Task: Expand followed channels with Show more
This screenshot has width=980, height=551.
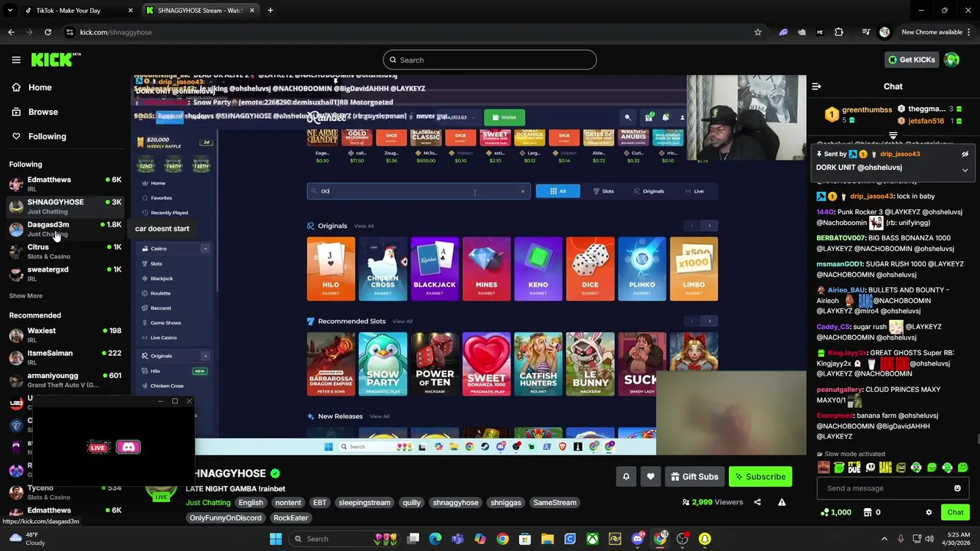Action: click(x=25, y=295)
